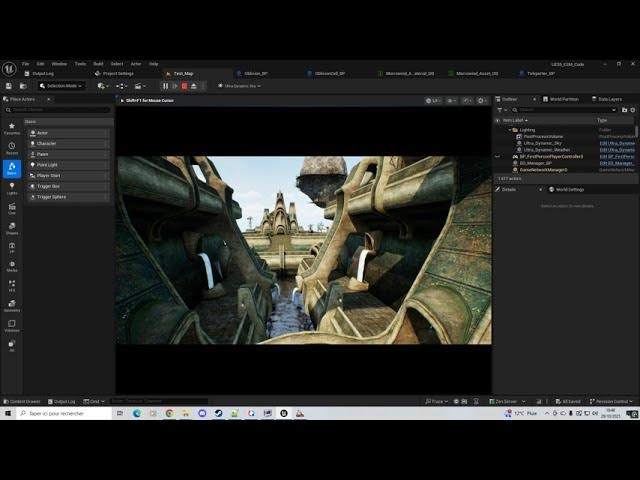Switch to the World Settings tab
The image size is (640, 480).
(x=568, y=189)
